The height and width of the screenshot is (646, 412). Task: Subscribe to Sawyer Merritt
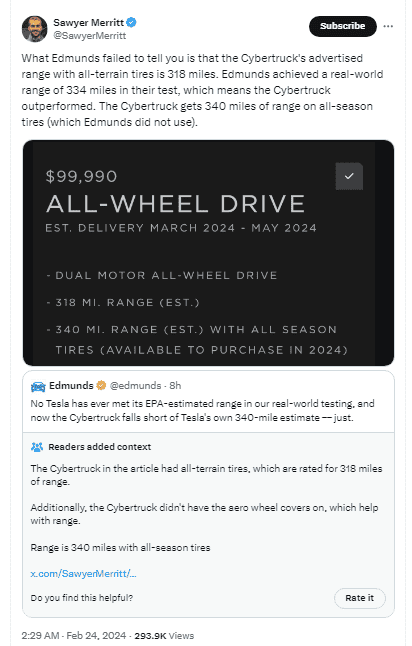coord(343,26)
